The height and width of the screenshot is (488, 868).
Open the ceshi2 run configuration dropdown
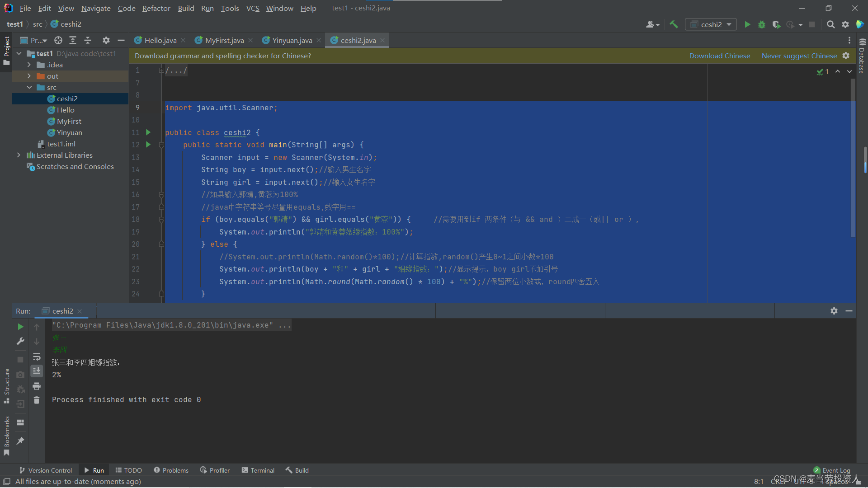point(711,24)
